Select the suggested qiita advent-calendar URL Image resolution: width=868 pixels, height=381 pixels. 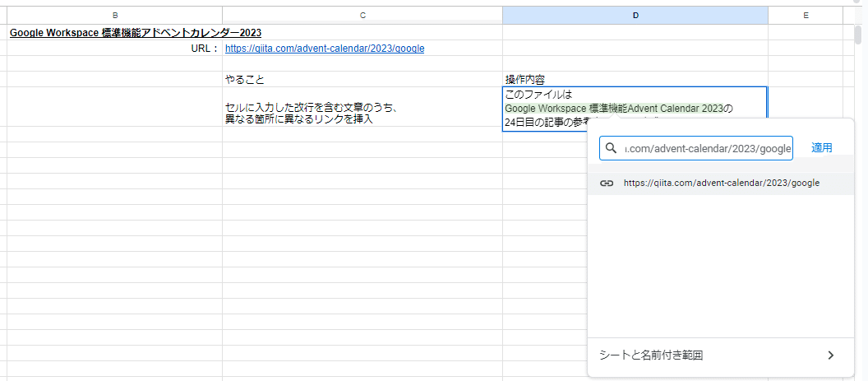pyautogui.click(x=721, y=183)
